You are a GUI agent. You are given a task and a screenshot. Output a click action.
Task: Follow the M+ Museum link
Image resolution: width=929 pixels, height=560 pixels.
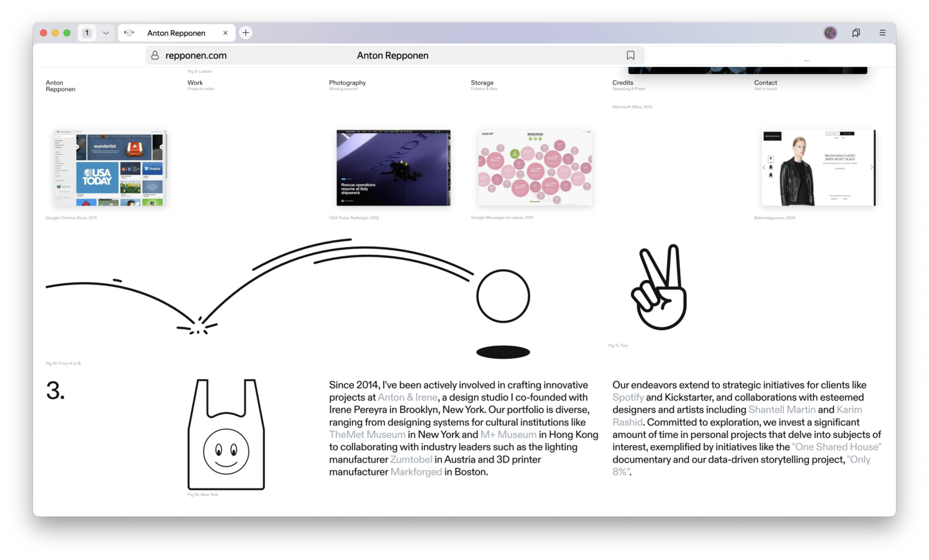pyautogui.click(x=508, y=435)
